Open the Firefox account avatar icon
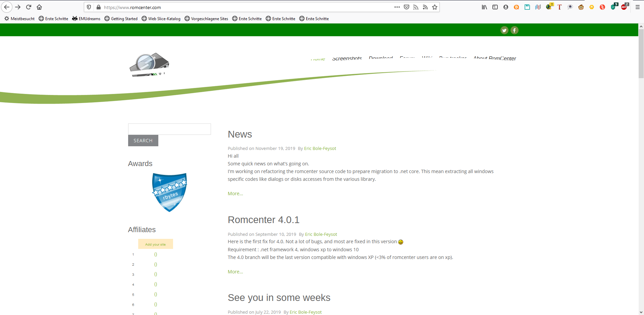 pos(506,7)
